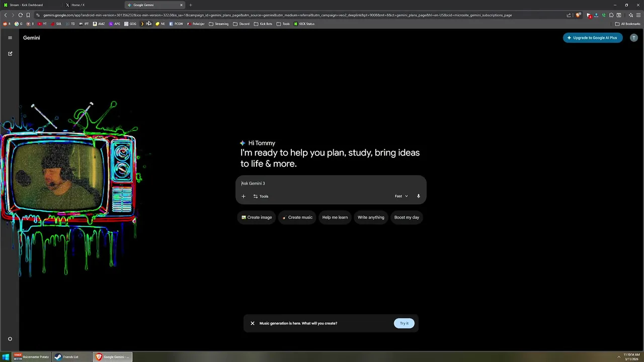This screenshot has height=362, width=644.
Task: Click the taskbar clock and date
Action: 631,356
